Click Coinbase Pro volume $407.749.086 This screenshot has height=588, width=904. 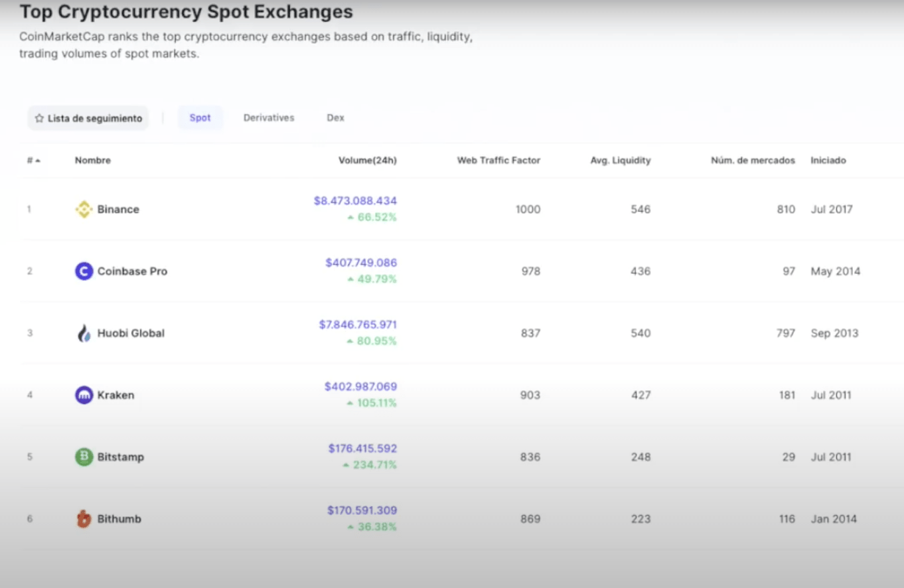click(361, 263)
